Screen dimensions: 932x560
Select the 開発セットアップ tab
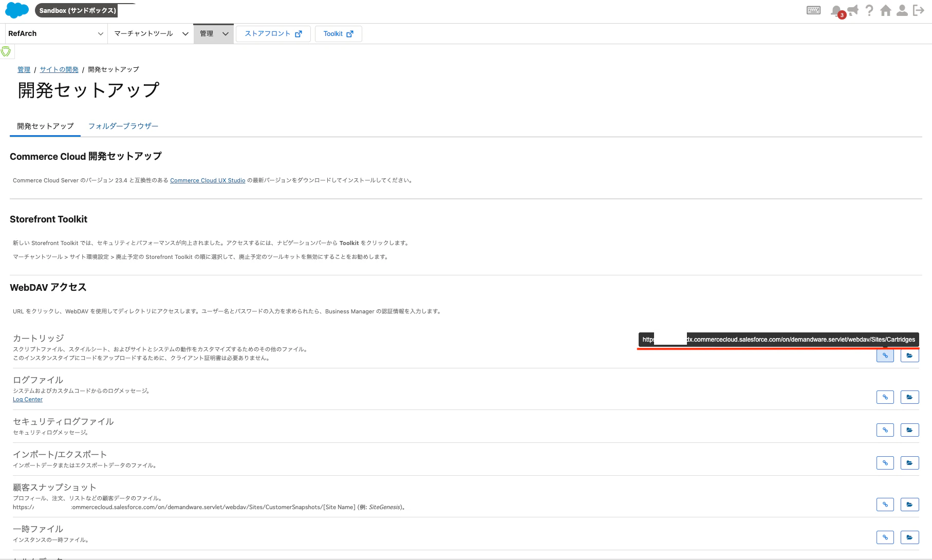tap(45, 126)
